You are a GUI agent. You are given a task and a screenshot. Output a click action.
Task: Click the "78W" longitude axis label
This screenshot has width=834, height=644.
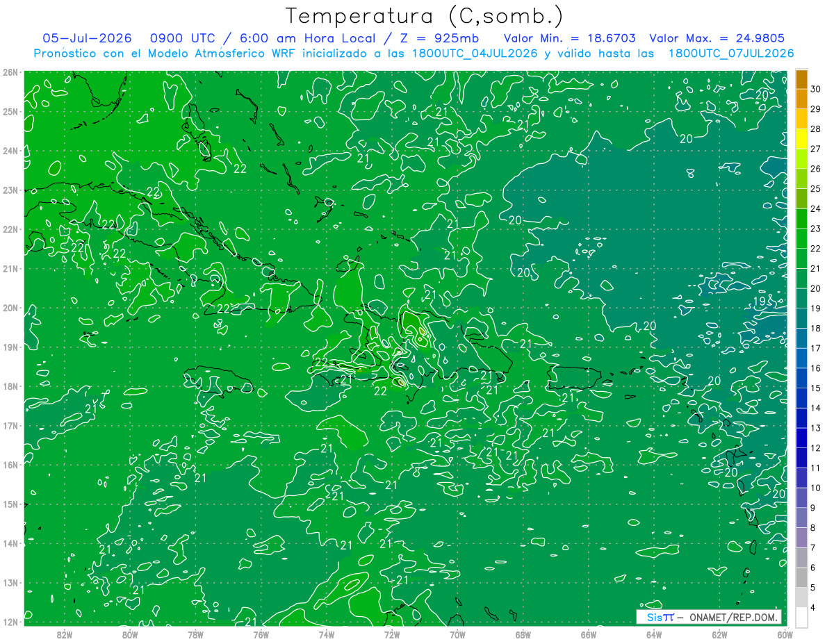(195, 634)
